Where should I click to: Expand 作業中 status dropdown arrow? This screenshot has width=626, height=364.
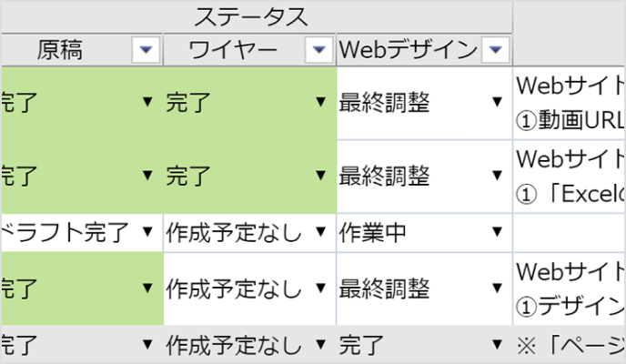pos(497,233)
